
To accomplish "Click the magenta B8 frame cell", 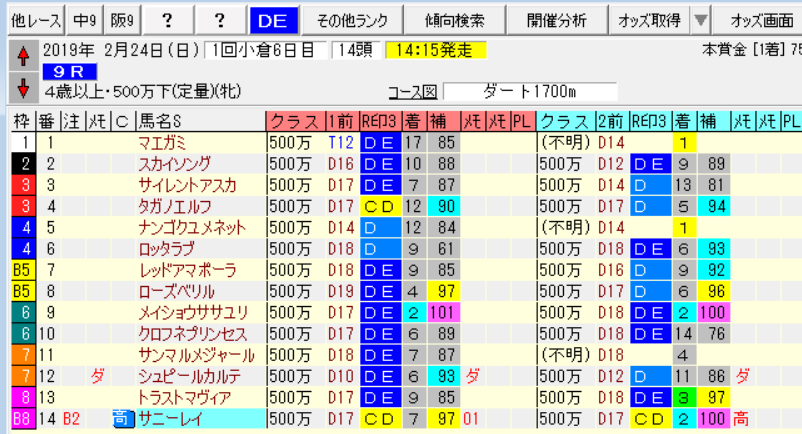I will pyautogui.click(x=23, y=419).
